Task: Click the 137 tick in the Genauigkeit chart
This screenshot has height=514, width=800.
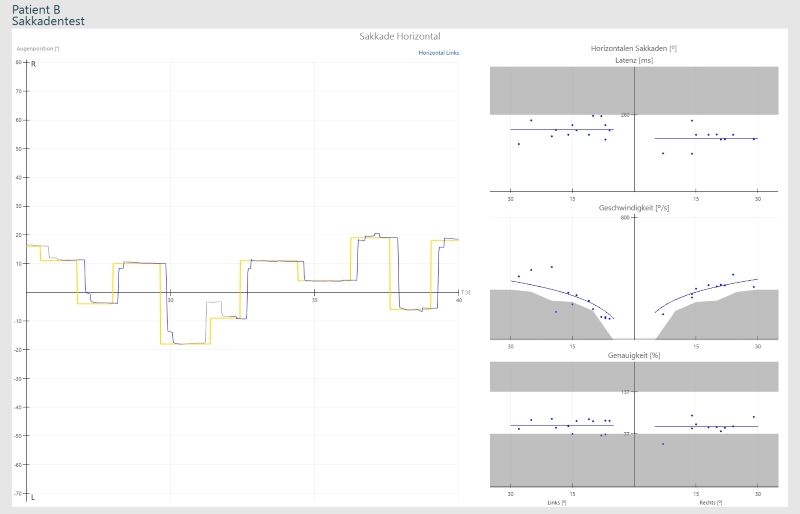Action: coord(625,392)
